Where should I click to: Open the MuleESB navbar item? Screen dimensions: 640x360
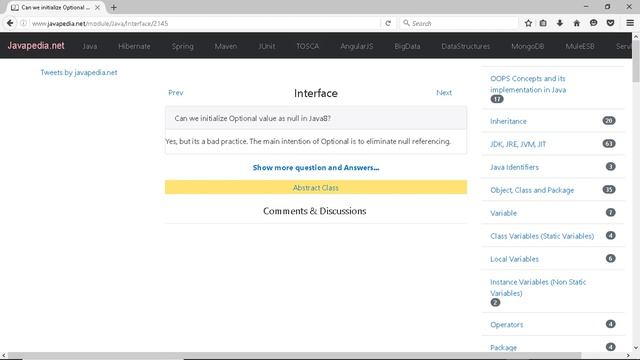580,46
